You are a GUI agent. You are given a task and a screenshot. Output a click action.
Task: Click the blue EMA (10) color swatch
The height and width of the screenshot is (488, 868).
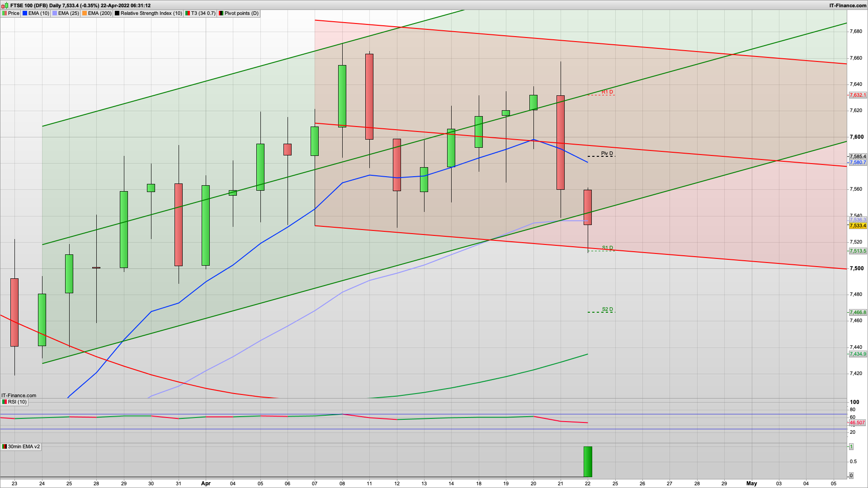(x=25, y=13)
